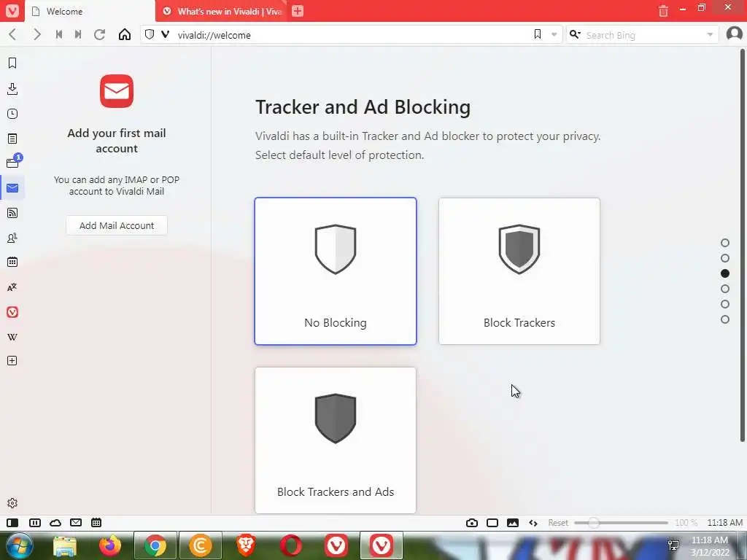
Task: Click the page vertical scrollbar
Action: pos(742,245)
